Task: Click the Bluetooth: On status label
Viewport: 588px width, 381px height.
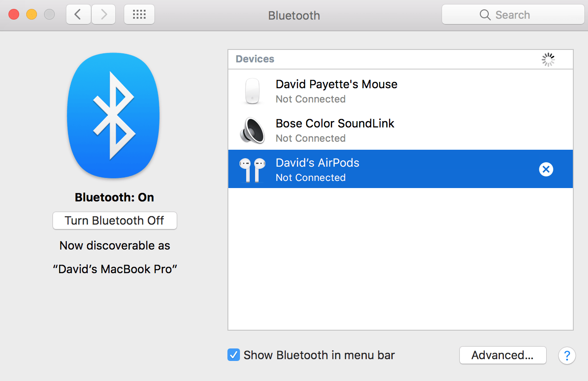Action: [114, 197]
